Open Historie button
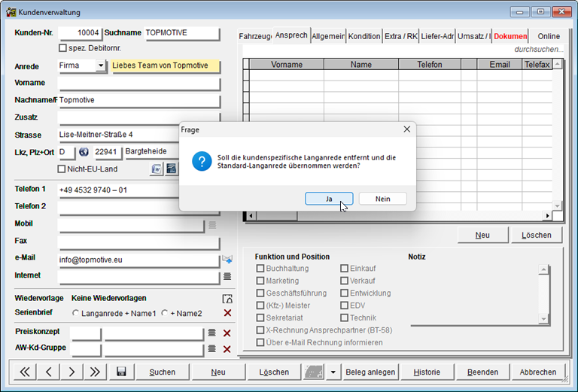The width and height of the screenshot is (578, 392). 427,372
